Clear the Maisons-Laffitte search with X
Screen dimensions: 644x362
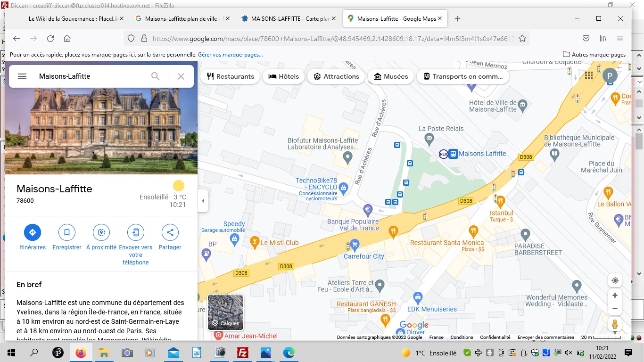coord(181,76)
